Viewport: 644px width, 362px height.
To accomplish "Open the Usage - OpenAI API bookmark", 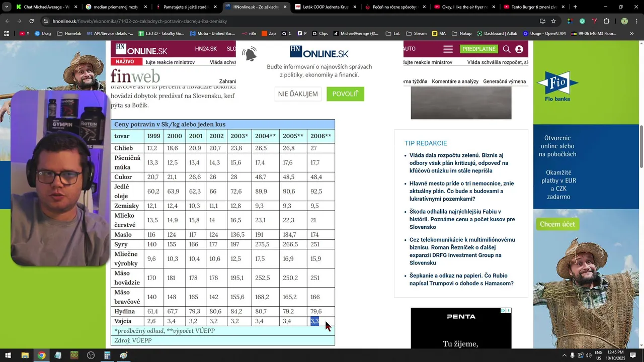I will click(x=544, y=34).
